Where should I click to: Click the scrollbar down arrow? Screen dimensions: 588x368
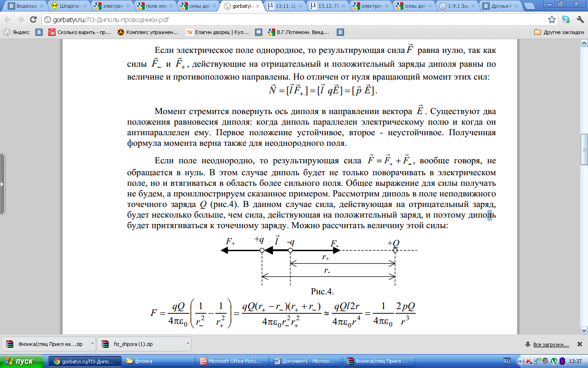coord(584,331)
